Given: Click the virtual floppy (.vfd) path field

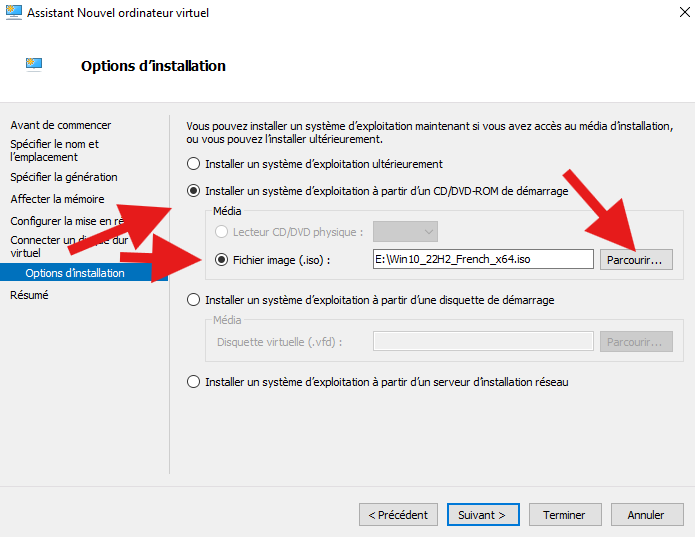Looking at the screenshot, I should [x=482, y=342].
